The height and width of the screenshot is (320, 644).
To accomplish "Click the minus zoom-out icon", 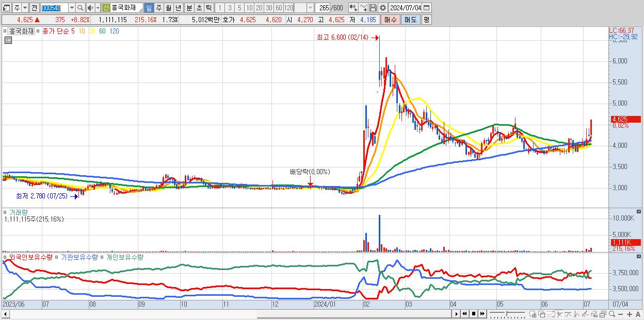I will tap(620, 314).
